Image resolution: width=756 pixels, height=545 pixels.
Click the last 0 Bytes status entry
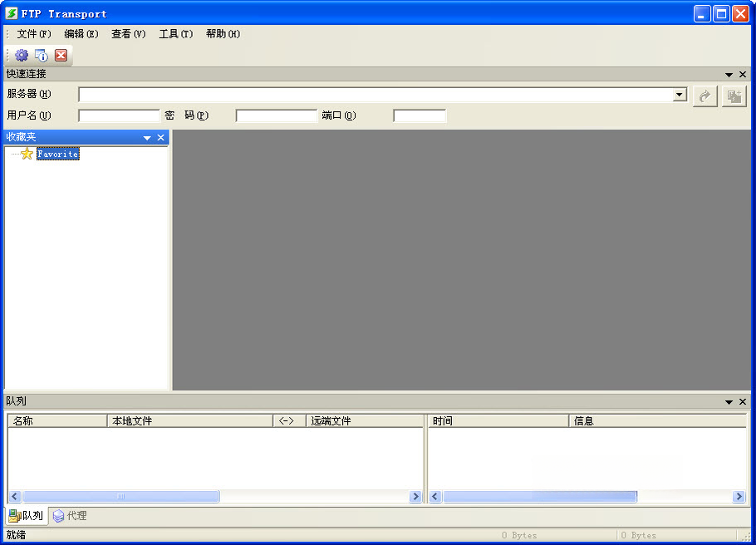[638, 535]
